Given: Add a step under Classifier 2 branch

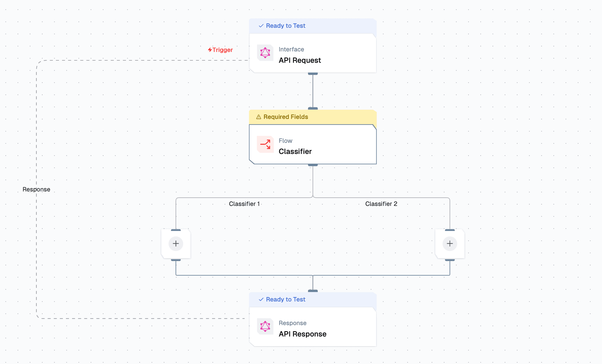Looking at the screenshot, I should (x=450, y=244).
